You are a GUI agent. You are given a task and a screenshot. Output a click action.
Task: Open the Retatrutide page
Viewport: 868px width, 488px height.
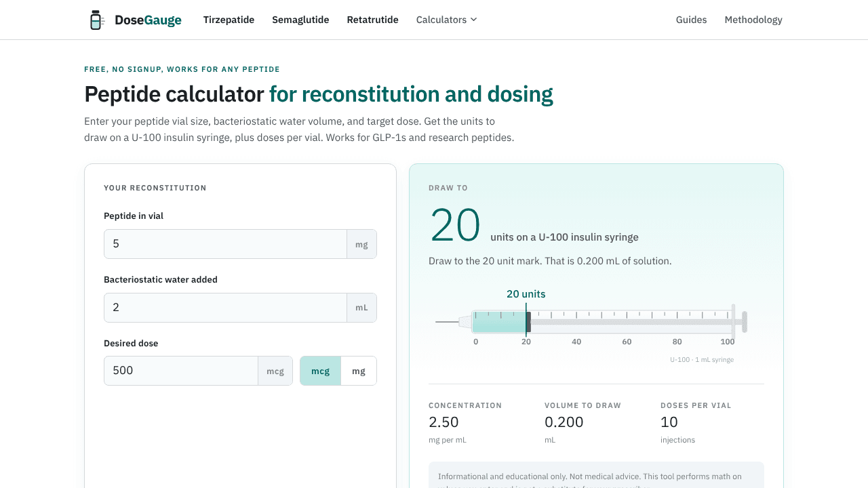[x=372, y=20]
